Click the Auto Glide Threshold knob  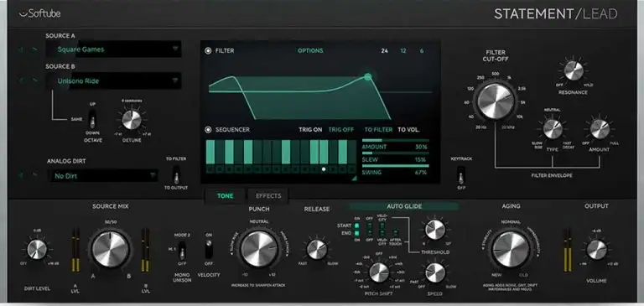435,230
